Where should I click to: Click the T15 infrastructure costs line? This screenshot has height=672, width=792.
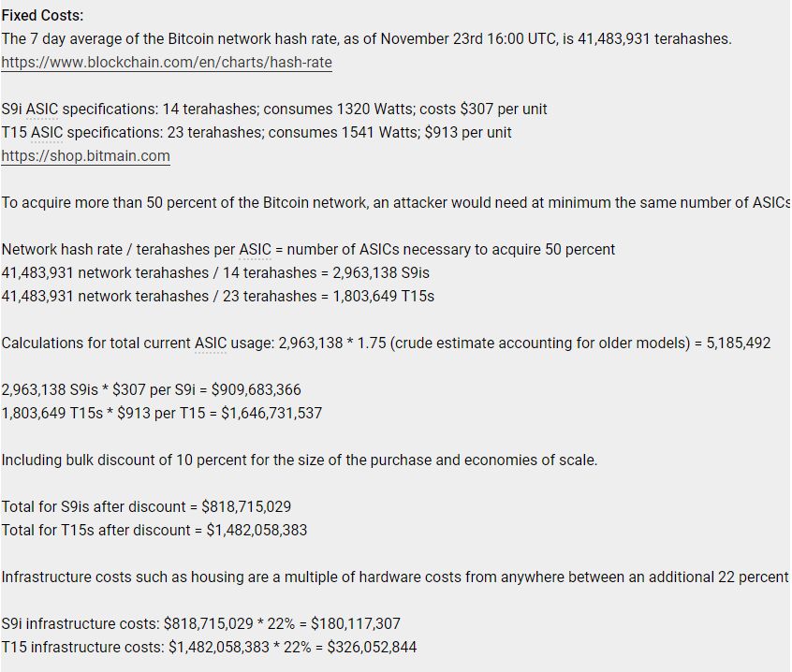(x=209, y=648)
